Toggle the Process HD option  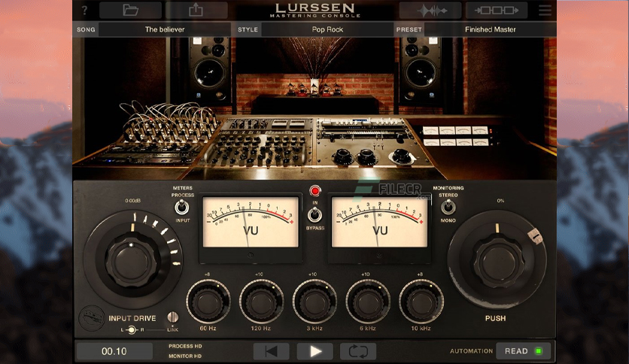click(185, 346)
